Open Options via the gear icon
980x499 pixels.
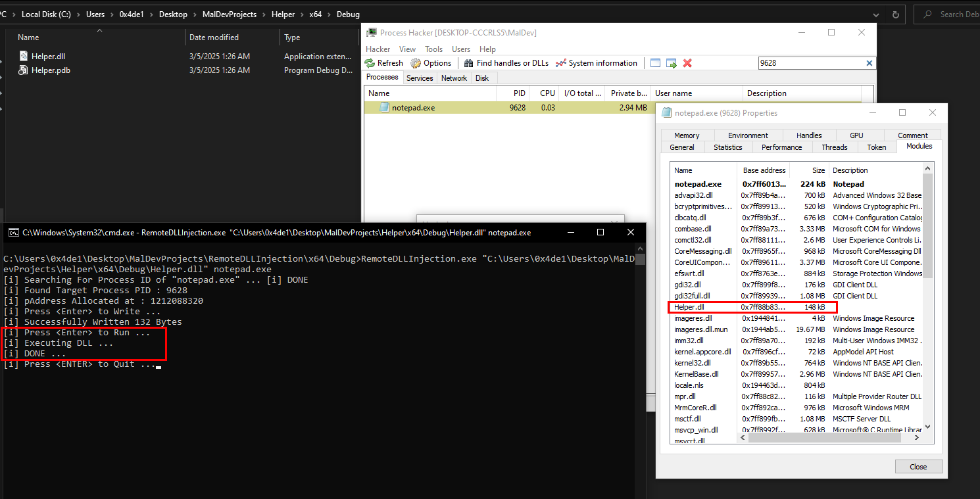pyautogui.click(x=416, y=63)
